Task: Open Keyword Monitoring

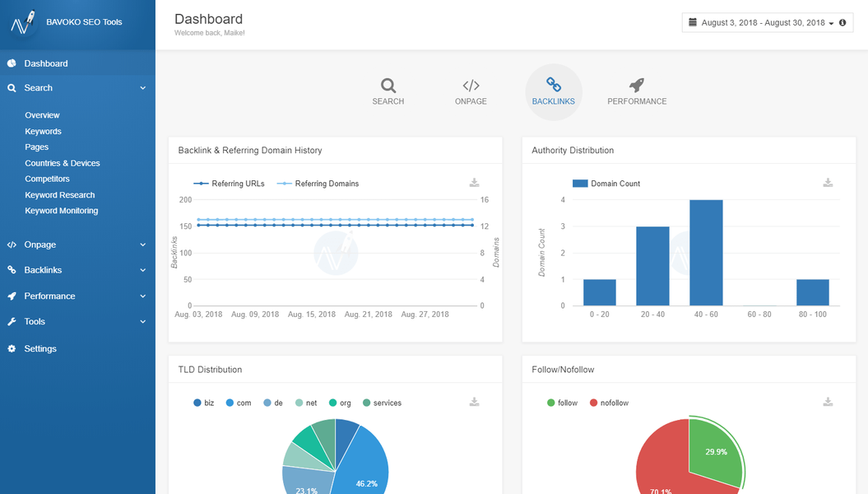Action: point(62,211)
